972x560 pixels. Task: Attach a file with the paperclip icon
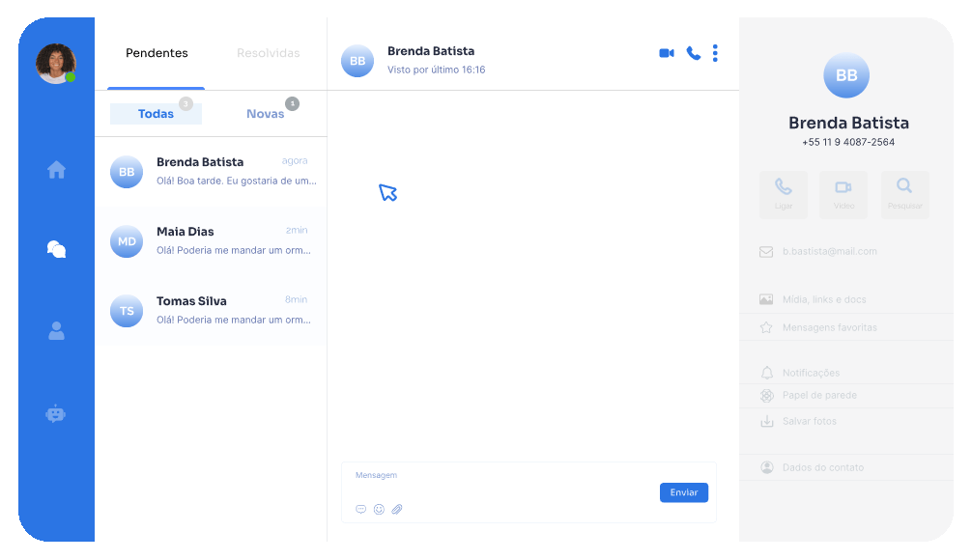coord(397,509)
